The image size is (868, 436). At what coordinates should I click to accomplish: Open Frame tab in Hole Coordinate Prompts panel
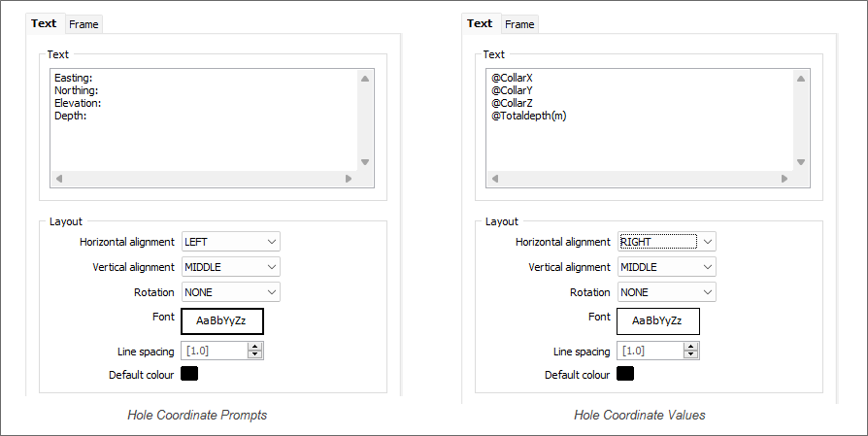click(83, 24)
